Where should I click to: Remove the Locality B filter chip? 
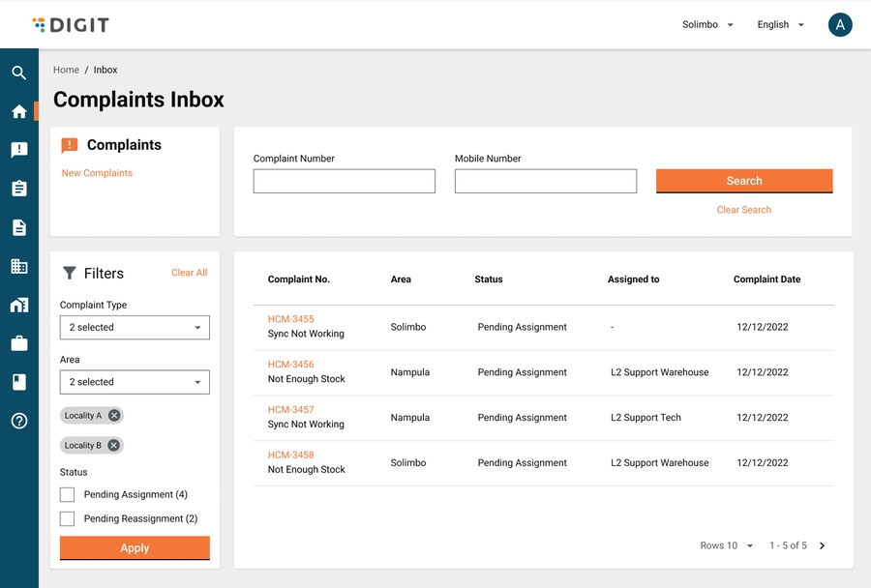point(114,446)
